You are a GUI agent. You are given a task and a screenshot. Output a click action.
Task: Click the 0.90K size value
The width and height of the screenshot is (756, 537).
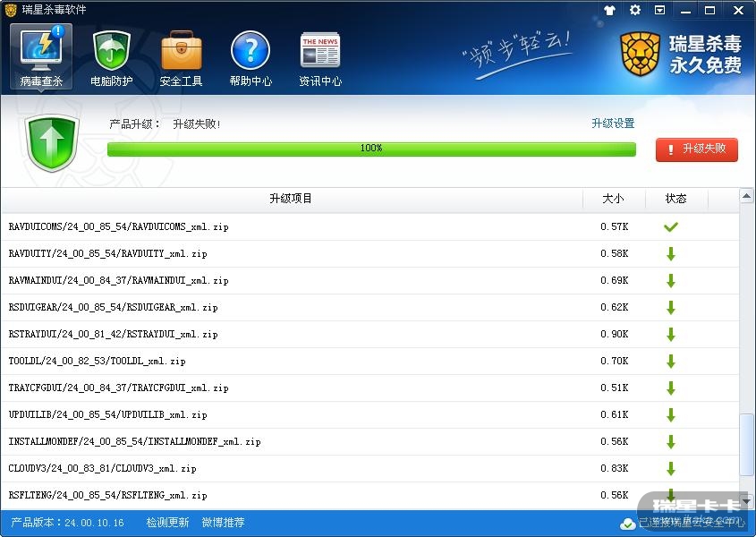[615, 335]
